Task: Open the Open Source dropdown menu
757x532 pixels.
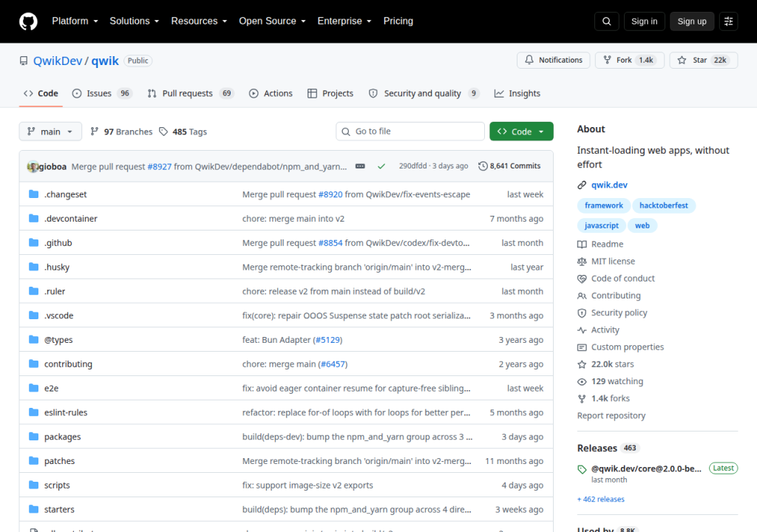Action: pyautogui.click(x=272, y=21)
